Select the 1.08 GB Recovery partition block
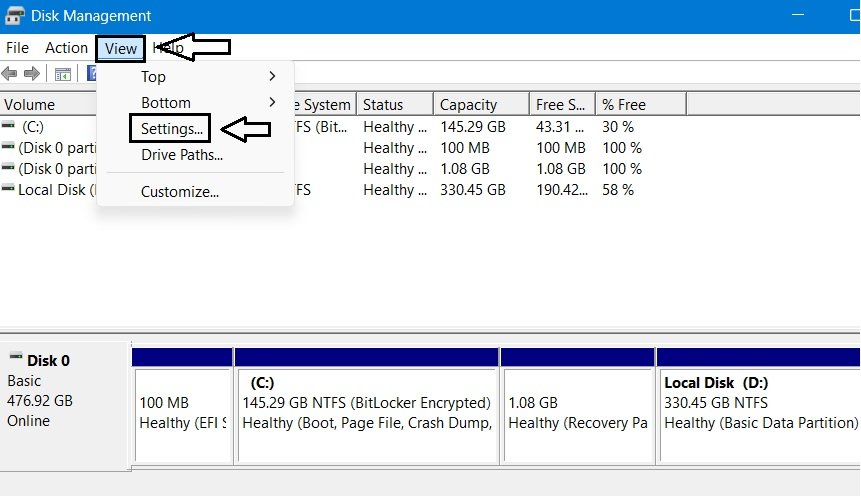Screen dimensions: 861x496 (x=578, y=406)
